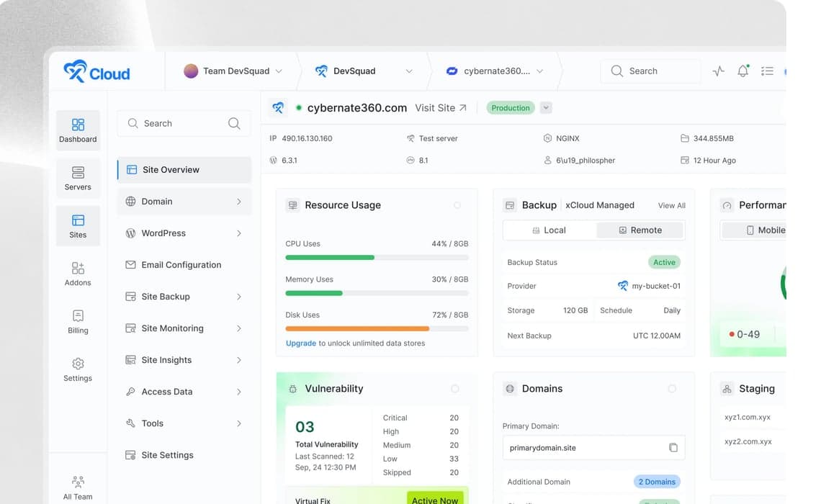Click the Memory Uses progress bar
The height and width of the screenshot is (504, 821).
[x=377, y=293]
